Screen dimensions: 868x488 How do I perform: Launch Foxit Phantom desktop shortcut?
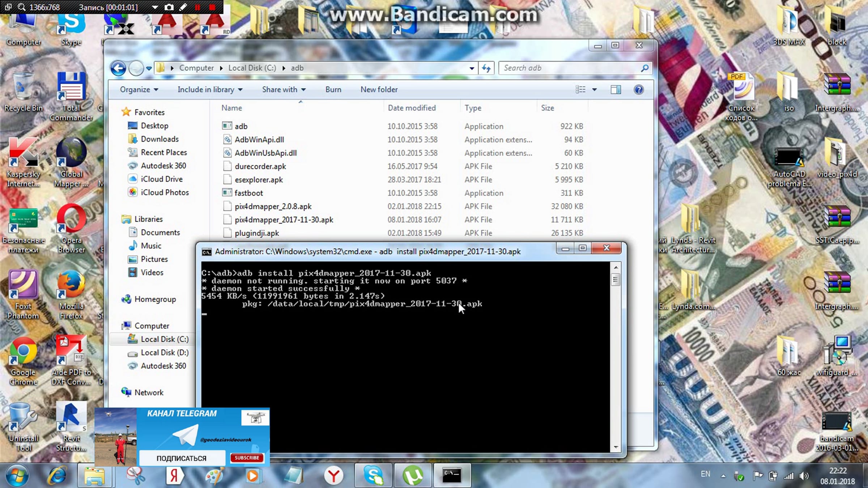point(23,295)
